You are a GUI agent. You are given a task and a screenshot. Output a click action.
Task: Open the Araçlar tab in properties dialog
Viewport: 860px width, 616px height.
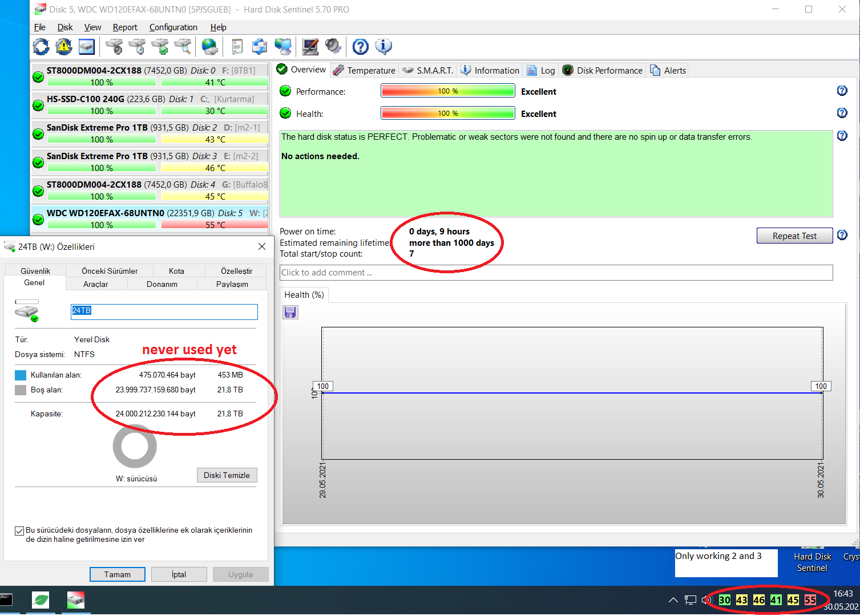coord(96,284)
